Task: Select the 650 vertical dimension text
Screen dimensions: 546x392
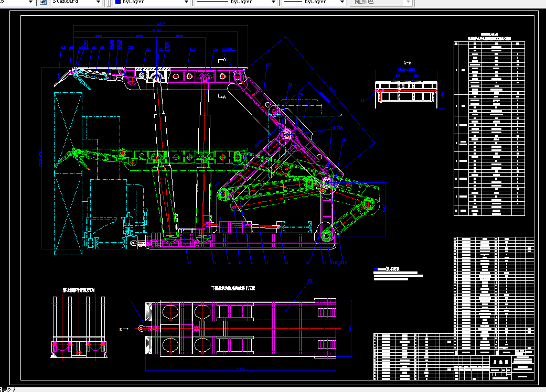Action: (x=442, y=95)
